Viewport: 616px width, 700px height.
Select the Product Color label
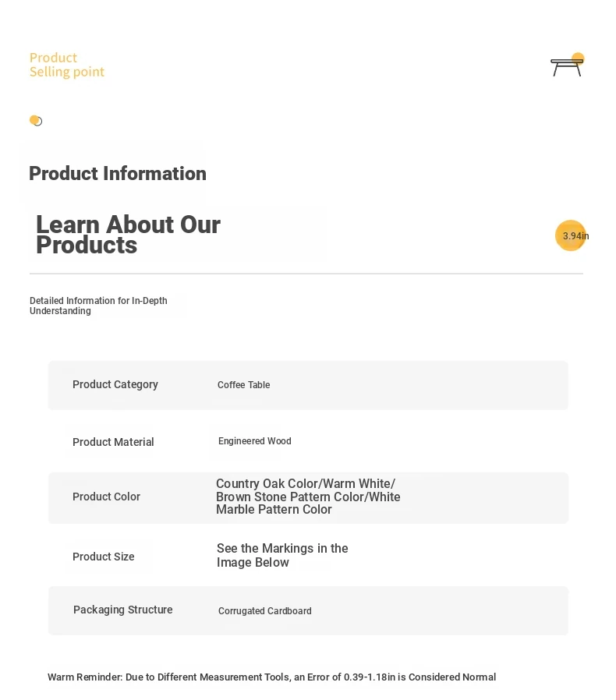click(106, 497)
